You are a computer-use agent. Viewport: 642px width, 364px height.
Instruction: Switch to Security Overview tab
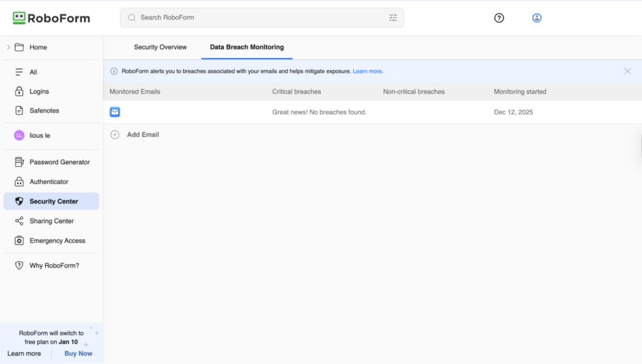pos(160,47)
